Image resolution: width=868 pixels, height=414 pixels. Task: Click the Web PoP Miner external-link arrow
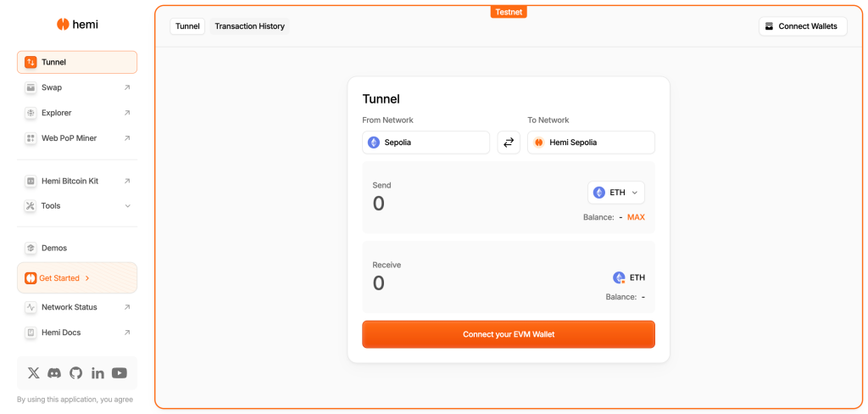coord(127,138)
